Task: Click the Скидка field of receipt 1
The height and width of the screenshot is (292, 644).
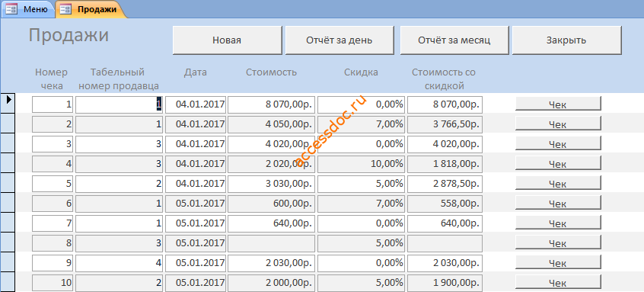Action: (x=361, y=104)
